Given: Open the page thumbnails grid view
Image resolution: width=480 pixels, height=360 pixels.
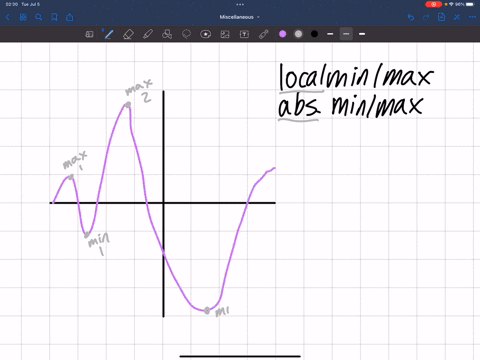Looking at the screenshot, I should (23, 17).
